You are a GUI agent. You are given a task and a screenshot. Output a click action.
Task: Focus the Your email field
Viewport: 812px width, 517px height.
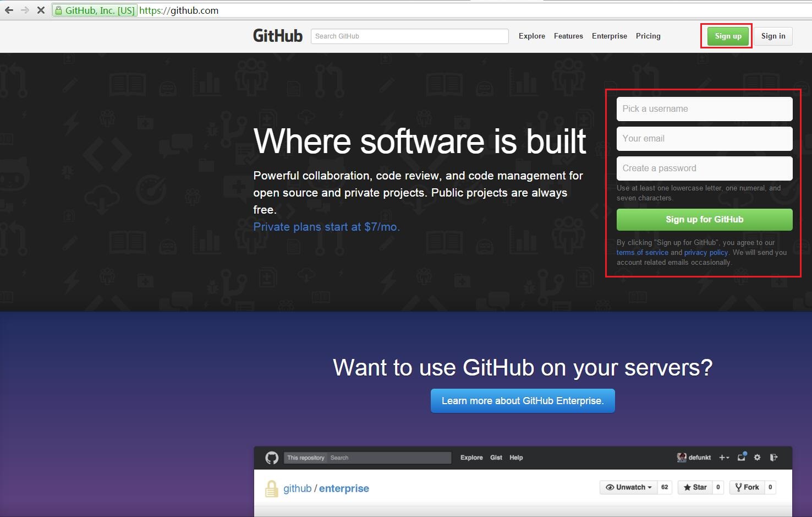pos(705,139)
